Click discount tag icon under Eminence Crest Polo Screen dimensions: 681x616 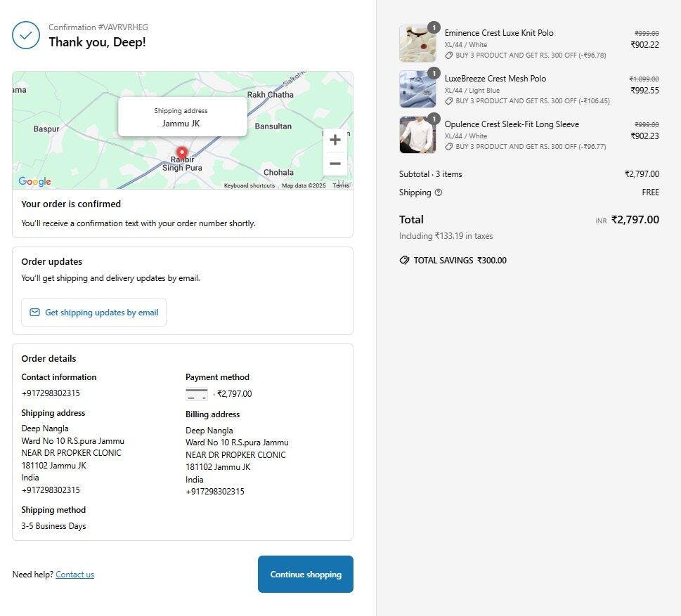(x=448, y=55)
